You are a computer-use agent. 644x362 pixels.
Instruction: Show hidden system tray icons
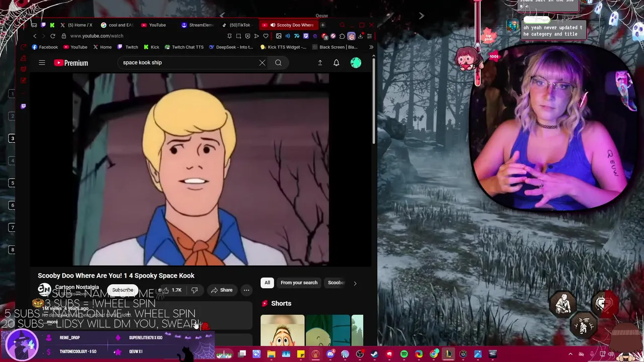pyautogui.click(x=571, y=354)
